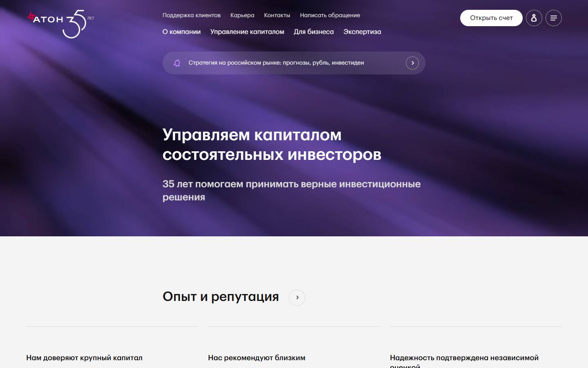Click the Опыт и репутация heading

click(220, 296)
